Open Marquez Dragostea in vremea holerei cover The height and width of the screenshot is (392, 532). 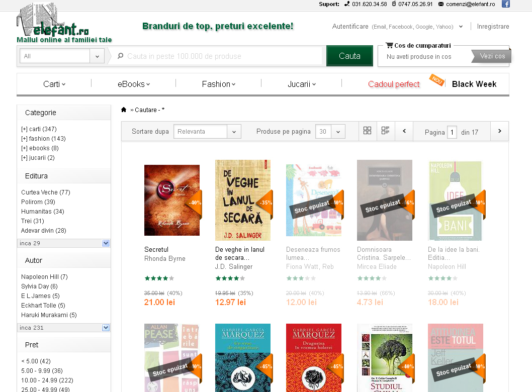pos(314,358)
